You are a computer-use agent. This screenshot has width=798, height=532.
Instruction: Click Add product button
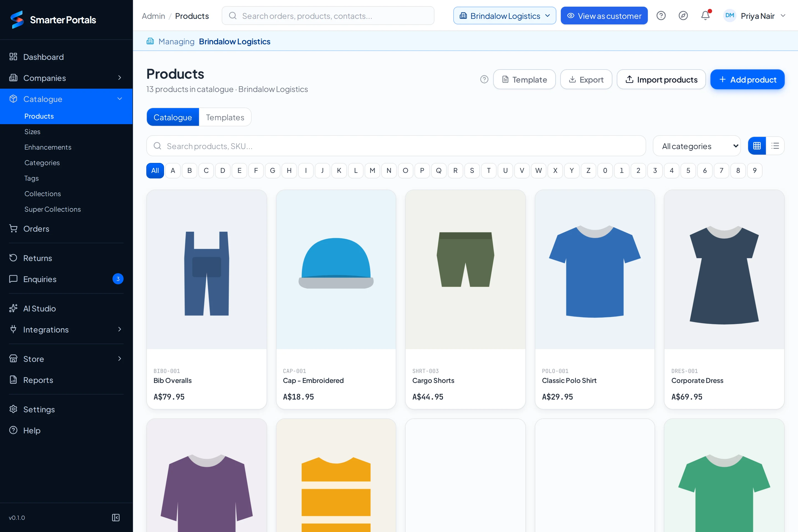(748, 80)
